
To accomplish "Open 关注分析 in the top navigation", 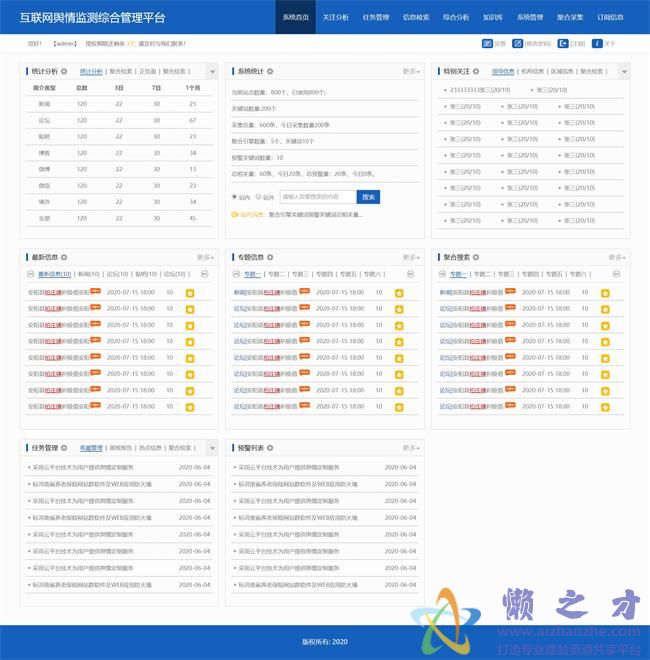I will coord(335,17).
